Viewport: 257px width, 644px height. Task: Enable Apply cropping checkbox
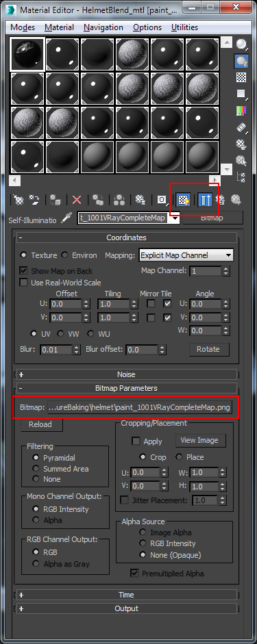(x=136, y=441)
